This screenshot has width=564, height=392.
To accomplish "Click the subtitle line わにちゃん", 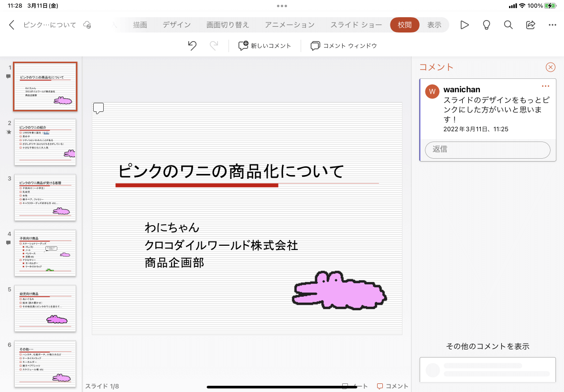I will (x=172, y=227).
